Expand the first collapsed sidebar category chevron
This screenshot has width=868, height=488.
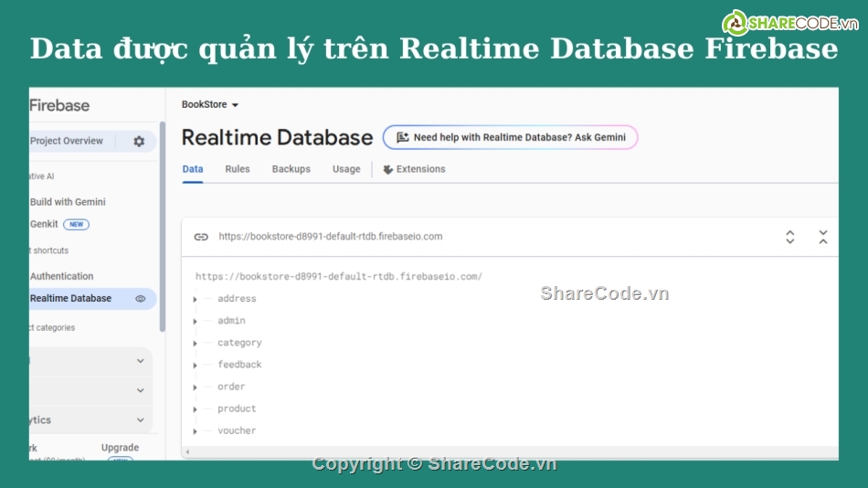point(141,361)
